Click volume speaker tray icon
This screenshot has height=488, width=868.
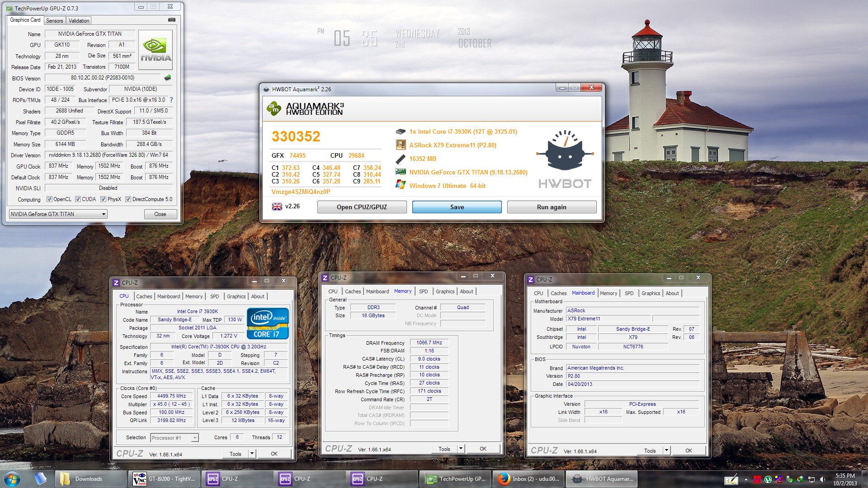[822, 479]
